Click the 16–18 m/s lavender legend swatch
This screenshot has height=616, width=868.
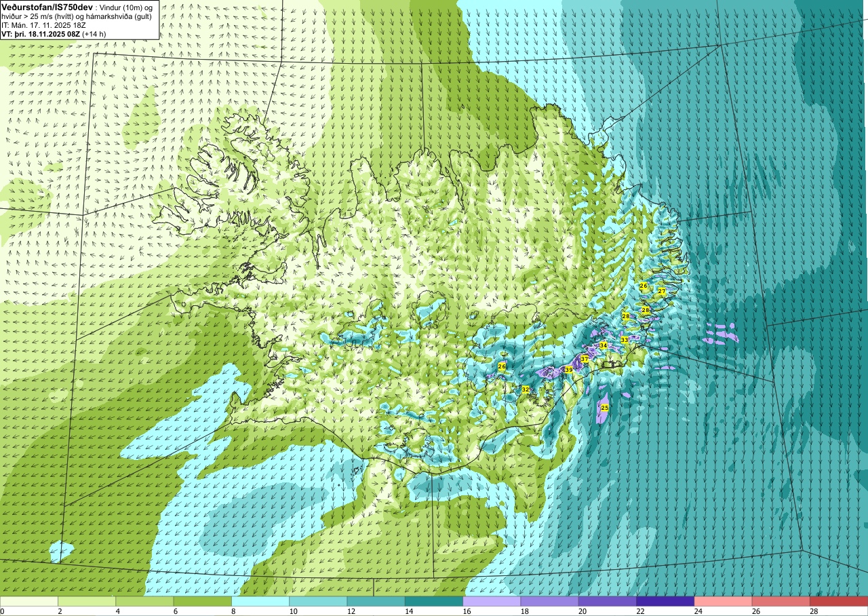(492, 601)
